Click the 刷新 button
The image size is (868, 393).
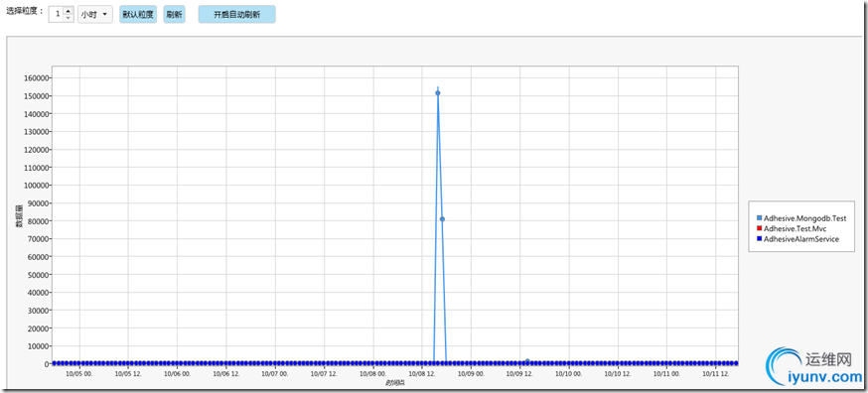[174, 15]
